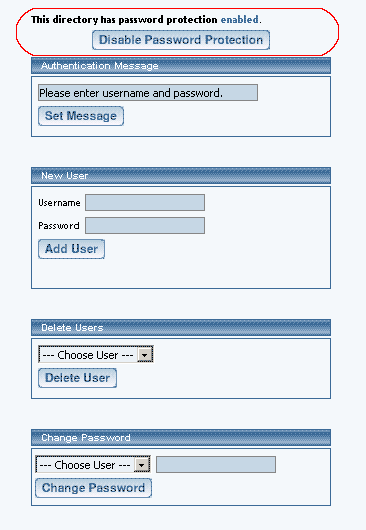Open Choose User dropdown in Change Password
366x530 pixels.
(x=93, y=464)
